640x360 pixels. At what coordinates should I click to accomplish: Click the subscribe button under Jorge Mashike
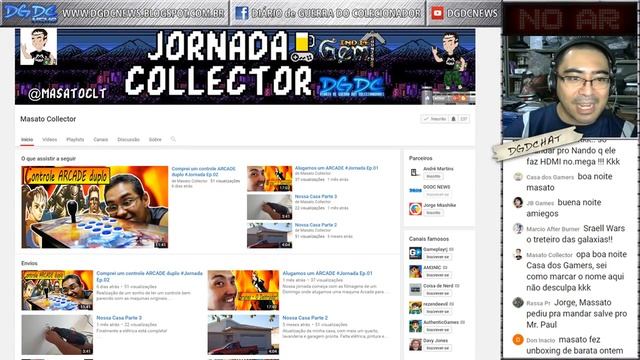pyautogui.click(x=433, y=213)
